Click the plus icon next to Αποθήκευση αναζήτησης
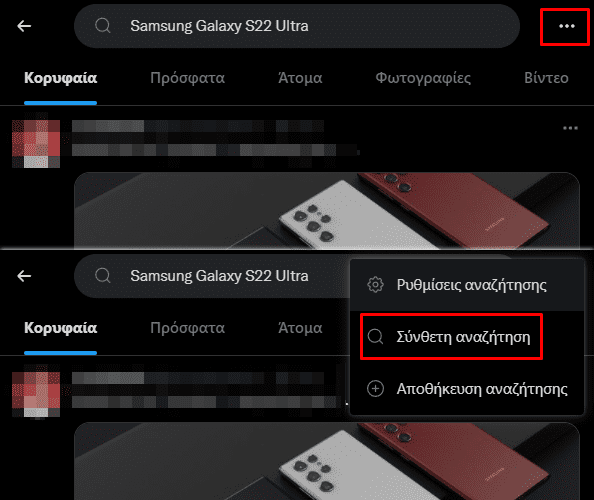This screenshot has height=500, width=594. [x=375, y=389]
